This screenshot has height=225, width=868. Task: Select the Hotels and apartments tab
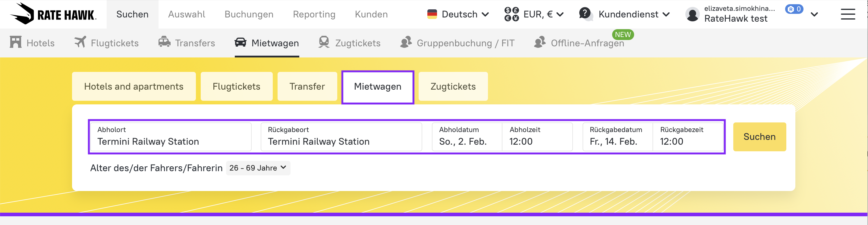(x=134, y=86)
